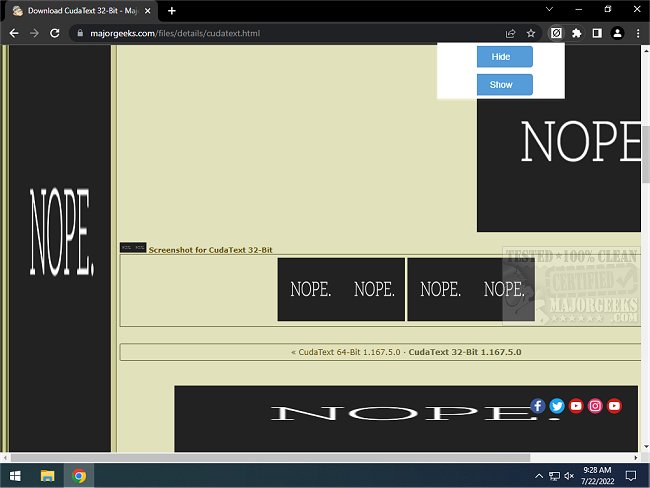Click the Share this page icon
This screenshot has height=488, width=650.
click(511, 33)
